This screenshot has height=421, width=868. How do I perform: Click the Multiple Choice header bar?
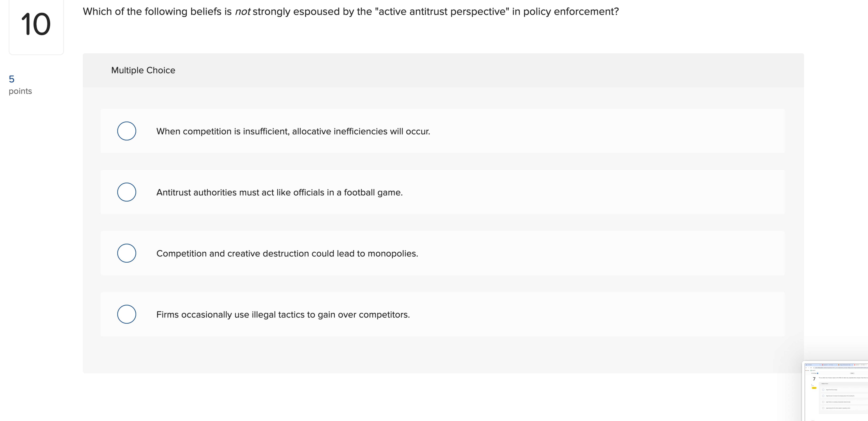[x=143, y=70]
